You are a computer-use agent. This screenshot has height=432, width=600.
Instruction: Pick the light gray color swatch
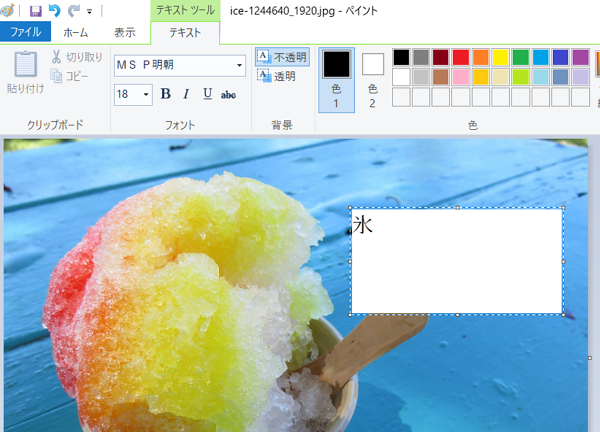coord(421,77)
